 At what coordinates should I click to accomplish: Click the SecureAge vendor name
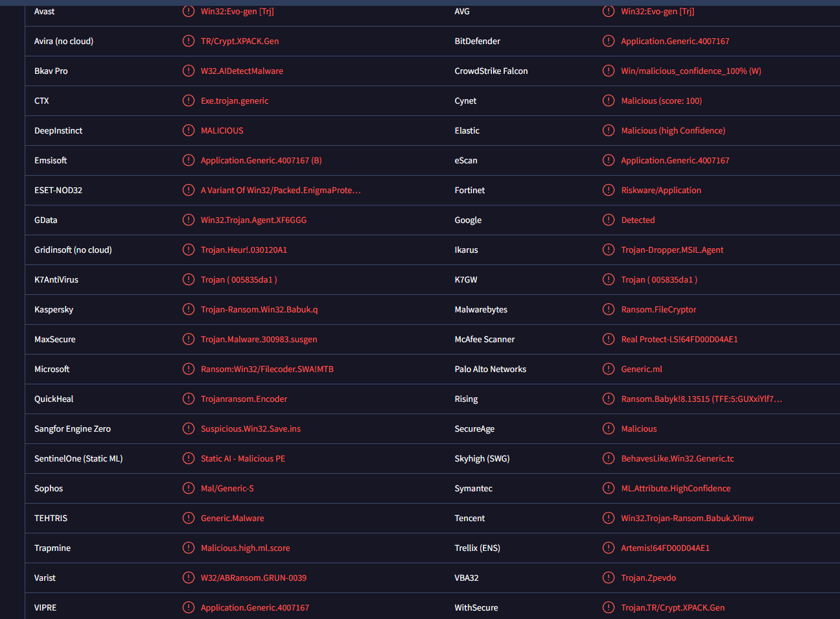(x=474, y=428)
